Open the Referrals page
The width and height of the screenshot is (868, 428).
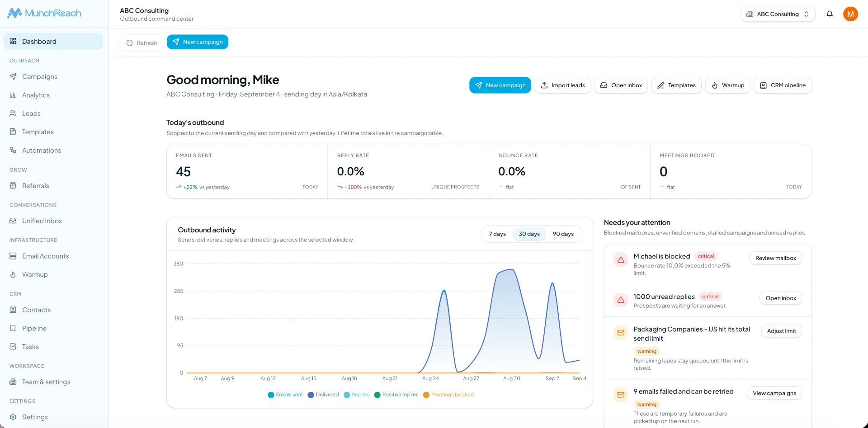pos(53,186)
